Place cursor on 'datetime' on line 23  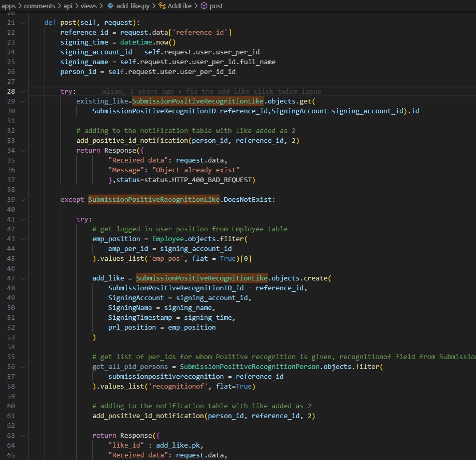tap(136, 42)
